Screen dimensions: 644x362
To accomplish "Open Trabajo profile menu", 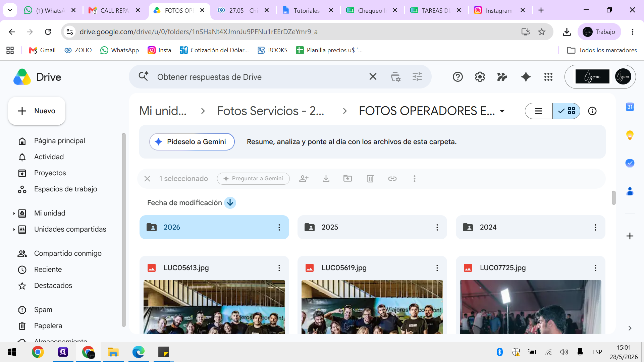I will coord(599,32).
